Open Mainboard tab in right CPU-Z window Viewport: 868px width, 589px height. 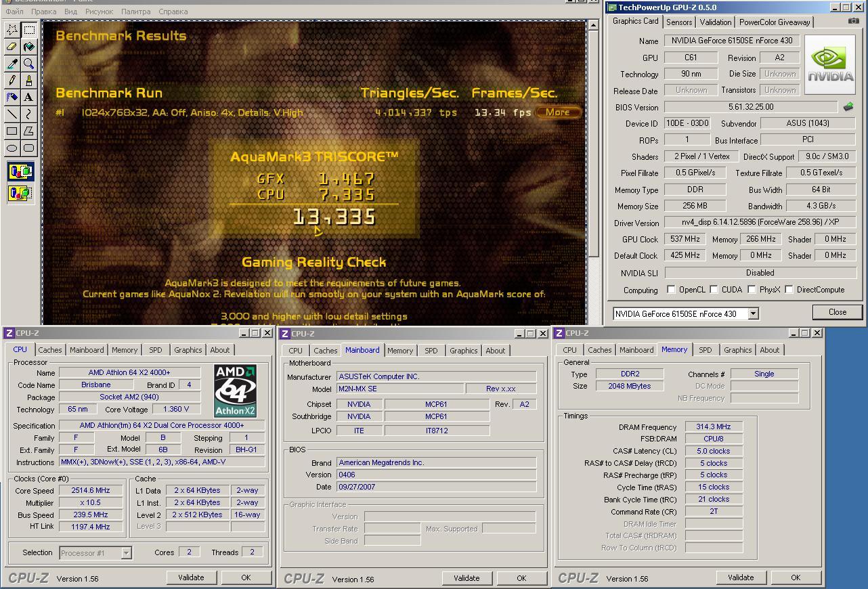(x=636, y=350)
